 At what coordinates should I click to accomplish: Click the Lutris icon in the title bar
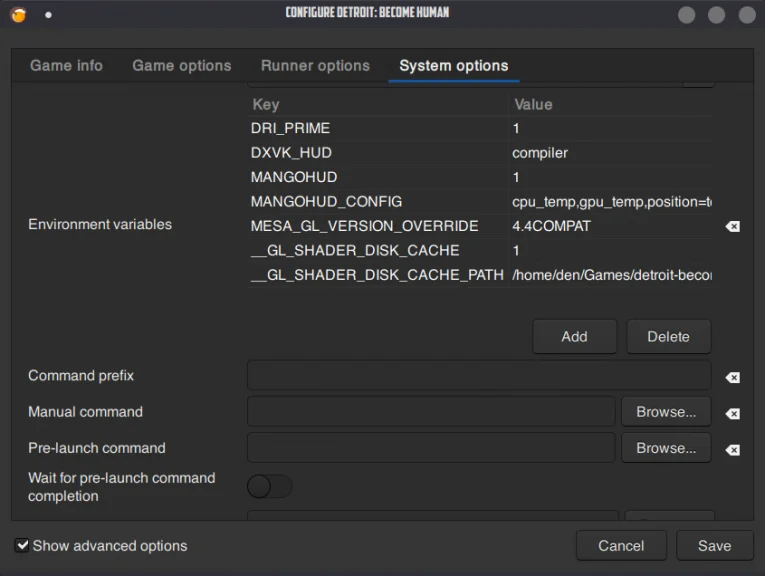(18, 14)
